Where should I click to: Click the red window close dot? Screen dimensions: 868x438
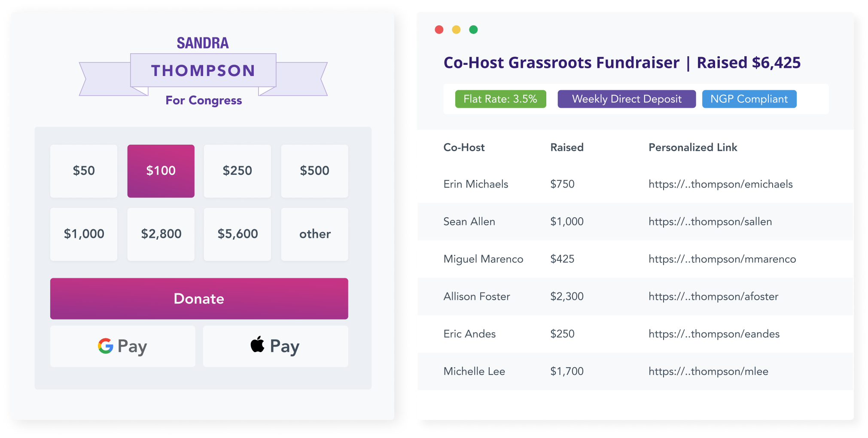[x=439, y=30]
